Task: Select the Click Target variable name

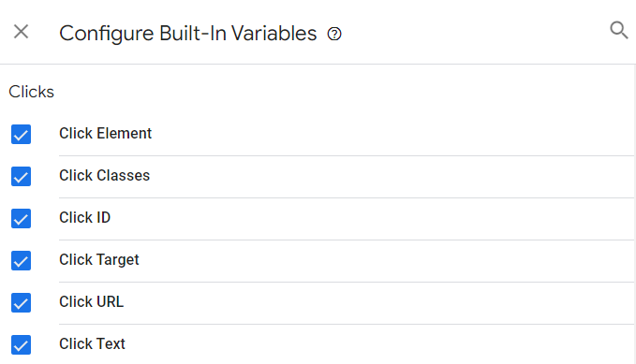Action: click(99, 260)
